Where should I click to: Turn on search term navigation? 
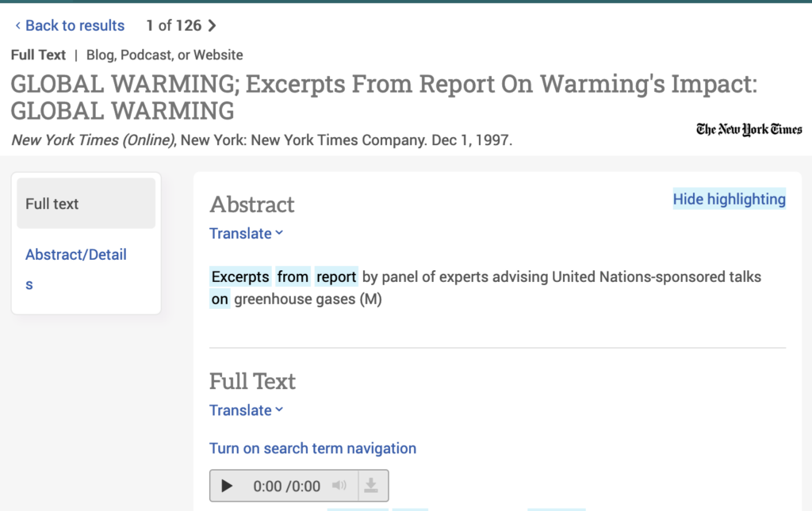click(312, 448)
